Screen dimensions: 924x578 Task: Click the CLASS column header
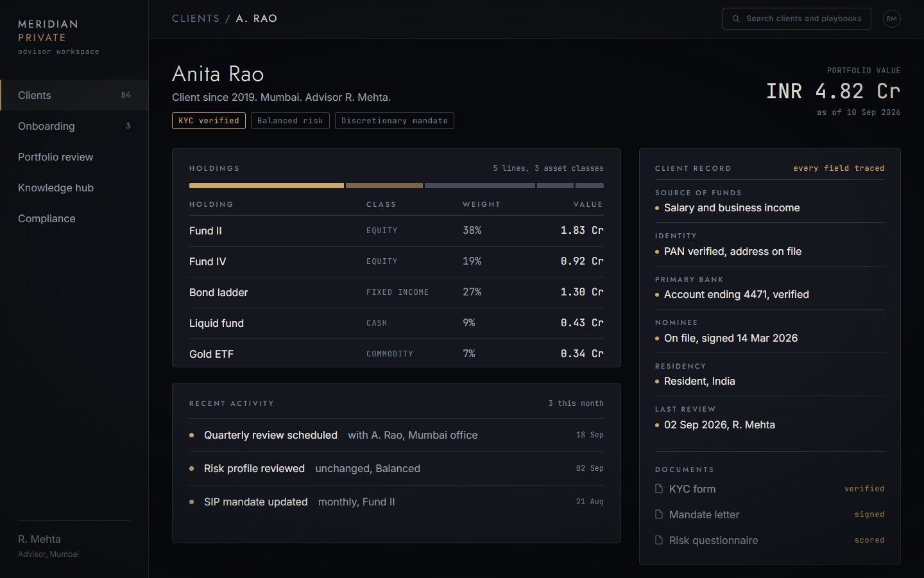[381, 204]
